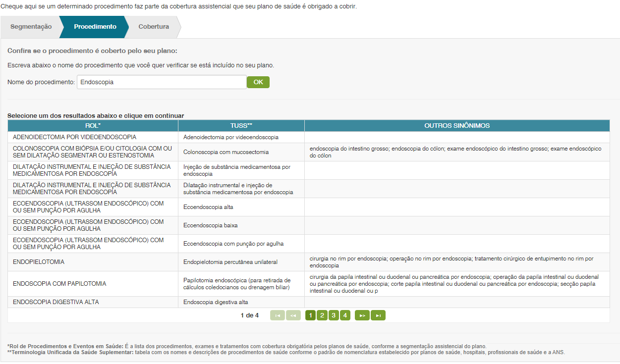The image size is (620, 364).
Task: Click the first page arrow button
Action: point(278,315)
